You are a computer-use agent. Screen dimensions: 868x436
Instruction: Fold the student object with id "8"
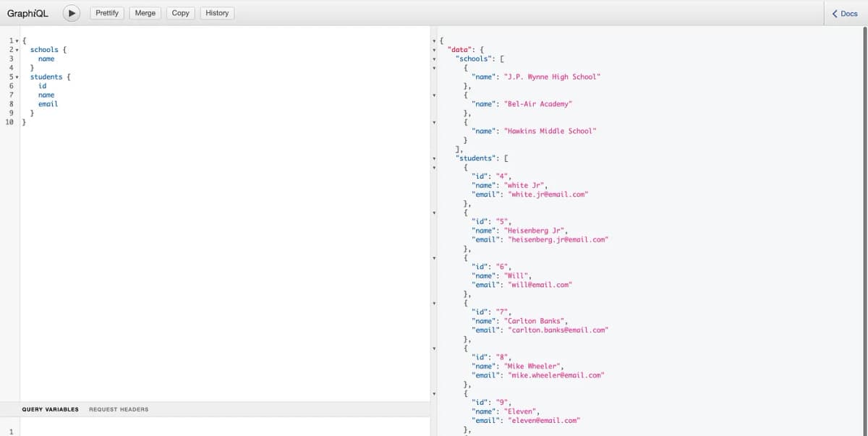[434, 348]
